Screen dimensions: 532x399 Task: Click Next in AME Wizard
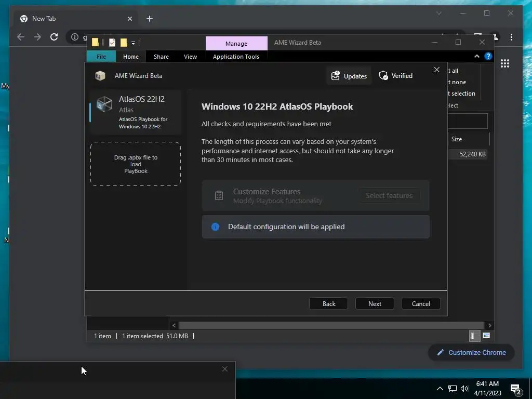pyautogui.click(x=375, y=303)
